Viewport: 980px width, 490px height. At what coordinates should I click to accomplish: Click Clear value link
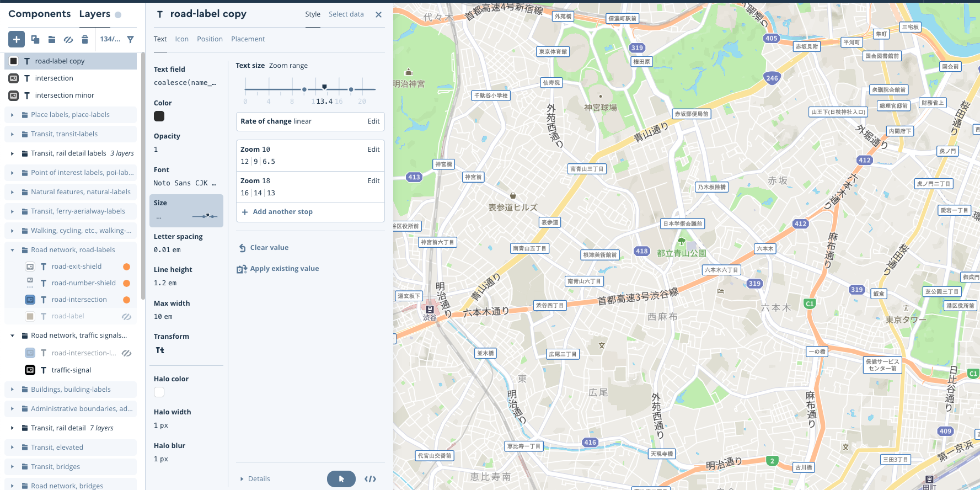click(x=270, y=248)
